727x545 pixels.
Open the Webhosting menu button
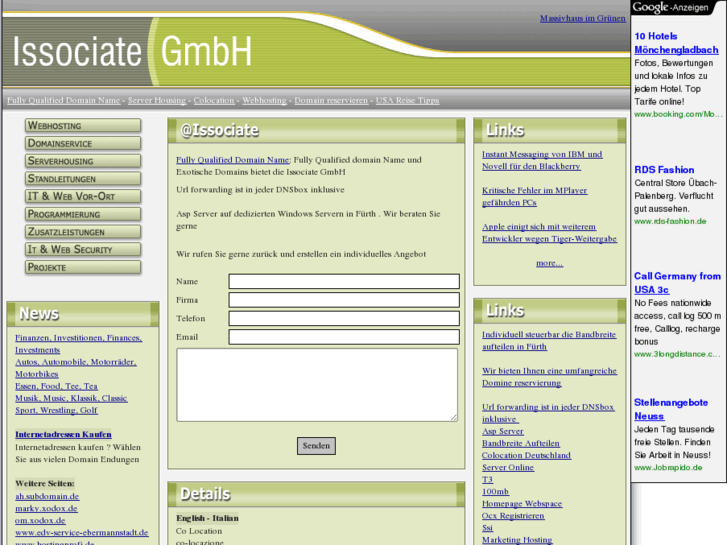(x=83, y=126)
